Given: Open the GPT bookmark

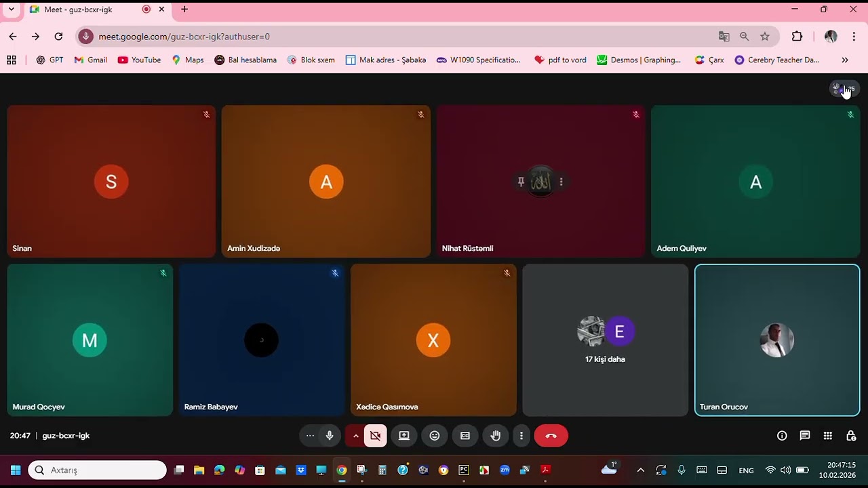Looking at the screenshot, I should (50, 60).
